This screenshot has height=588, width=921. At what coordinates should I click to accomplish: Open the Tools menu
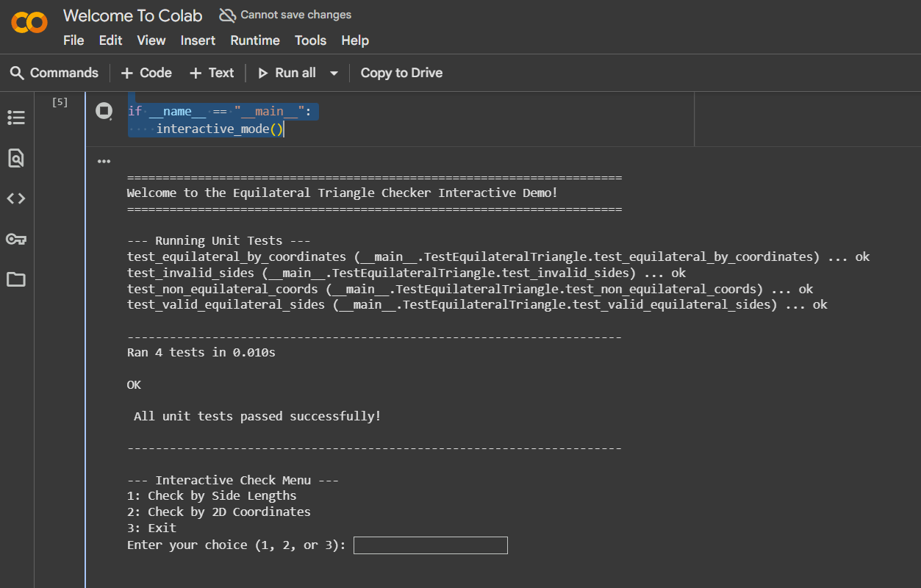coord(310,40)
